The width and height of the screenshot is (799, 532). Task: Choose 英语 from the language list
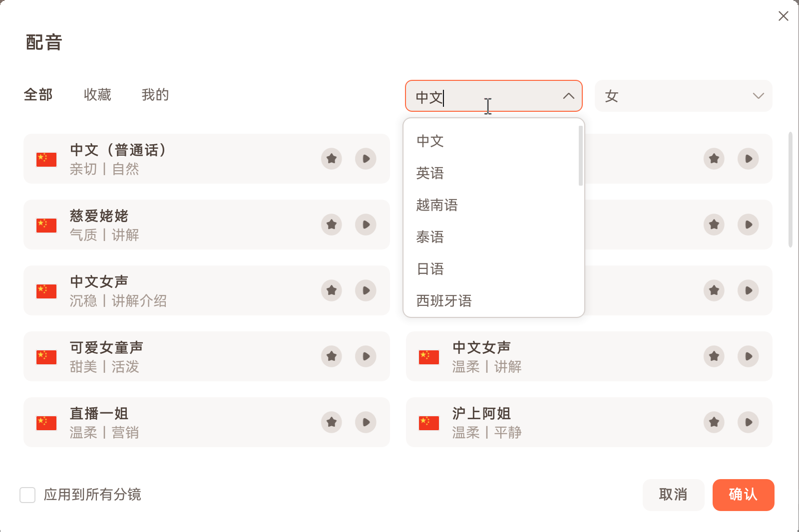pyautogui.click(x=430, y=173)
